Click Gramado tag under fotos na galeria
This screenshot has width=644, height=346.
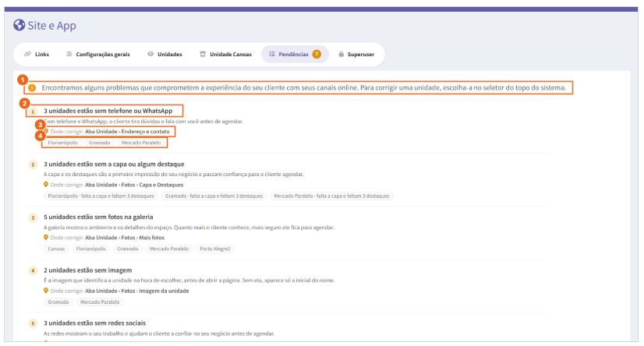pyautogui.click(x=128, y=249)
